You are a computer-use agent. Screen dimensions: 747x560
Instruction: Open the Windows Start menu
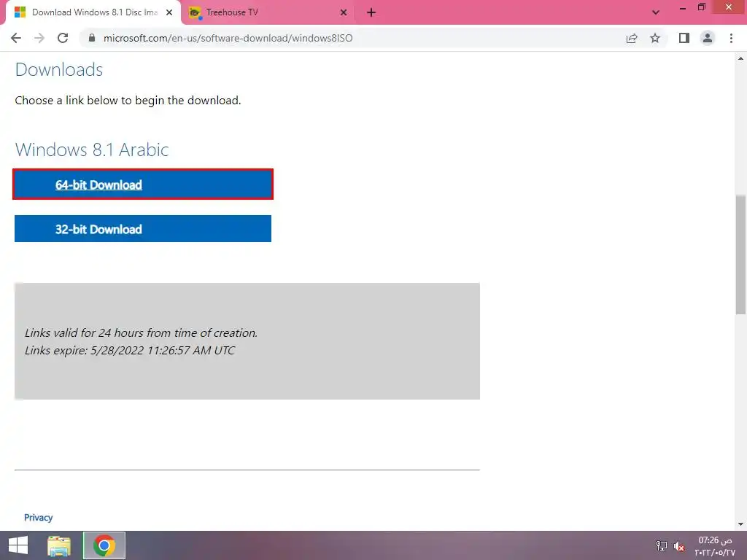click(x=18, y=545)
